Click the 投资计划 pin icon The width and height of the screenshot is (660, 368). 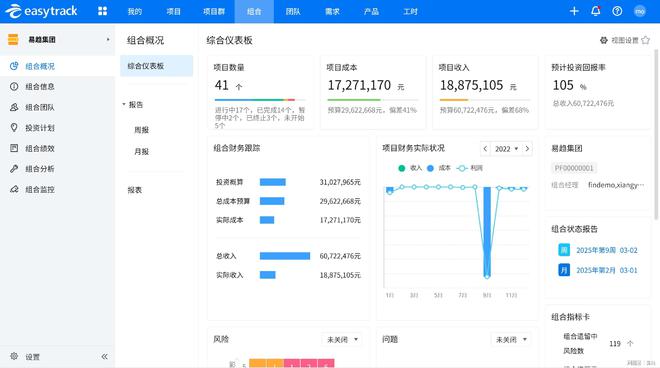(14, 127)
